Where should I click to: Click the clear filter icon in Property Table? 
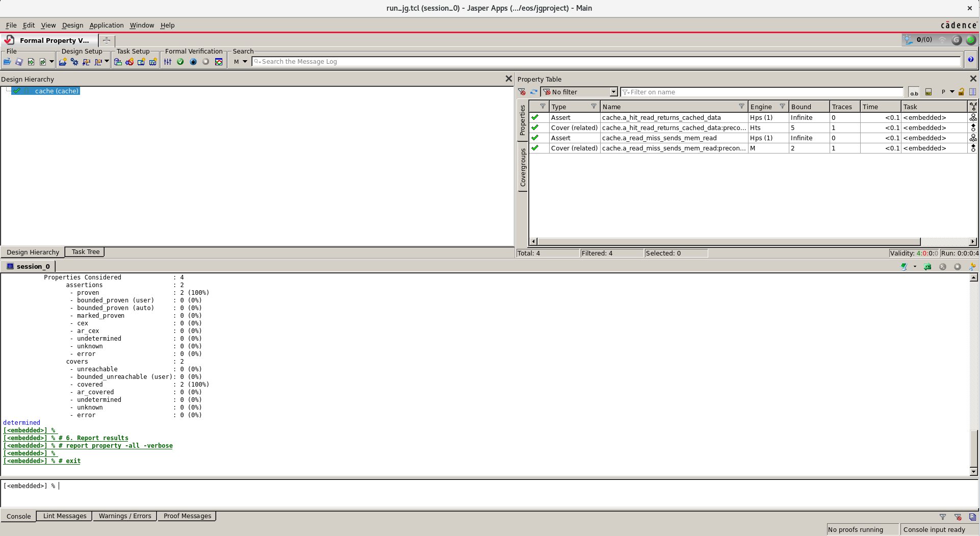click(522, 92)
